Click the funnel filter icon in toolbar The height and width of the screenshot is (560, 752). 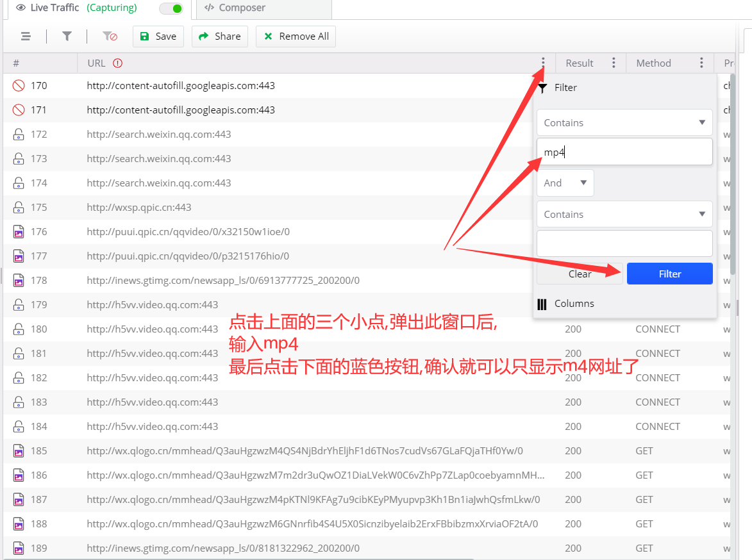click(67, 37)
